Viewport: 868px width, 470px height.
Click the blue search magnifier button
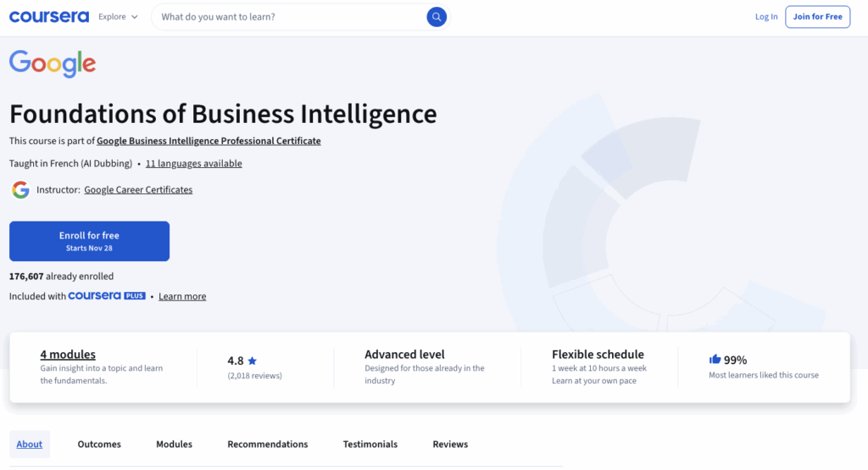[437, 17]
